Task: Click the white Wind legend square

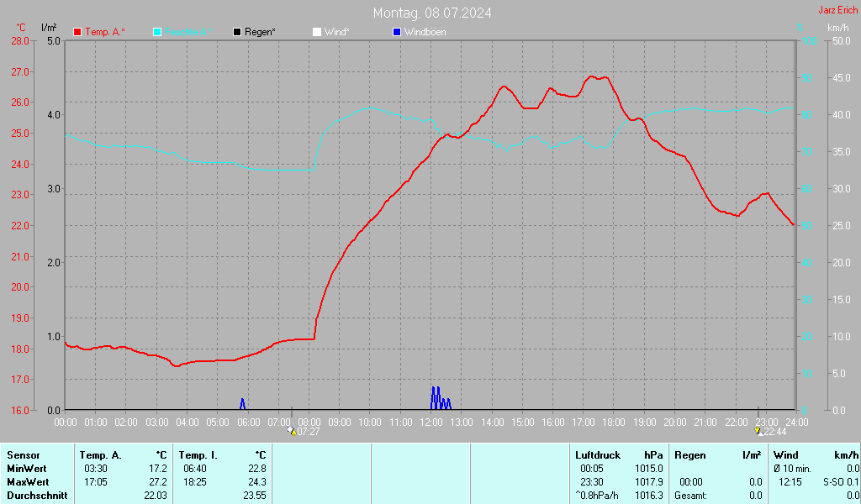Action: [316, 32]
